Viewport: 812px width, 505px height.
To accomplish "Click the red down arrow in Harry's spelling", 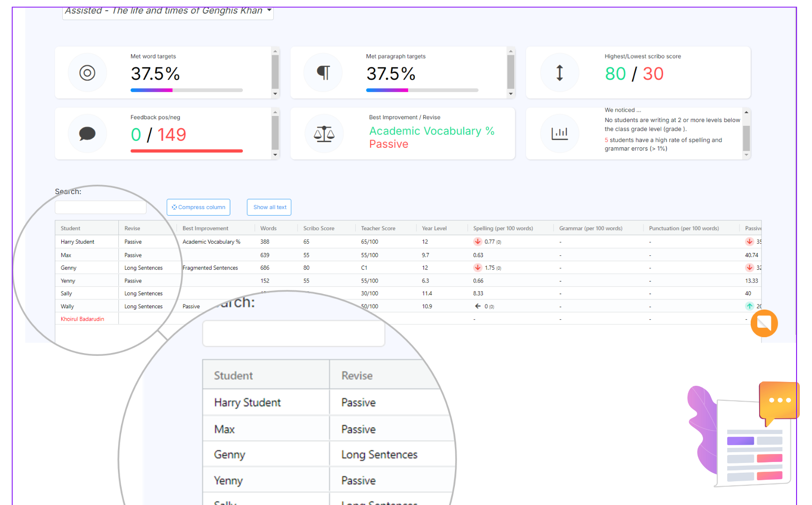I will (477, 242).
